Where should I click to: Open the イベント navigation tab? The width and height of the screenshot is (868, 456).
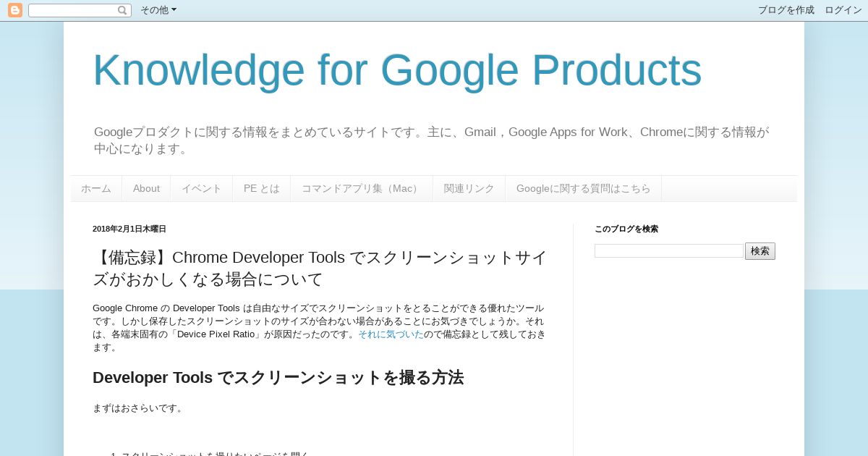(201, 188)
